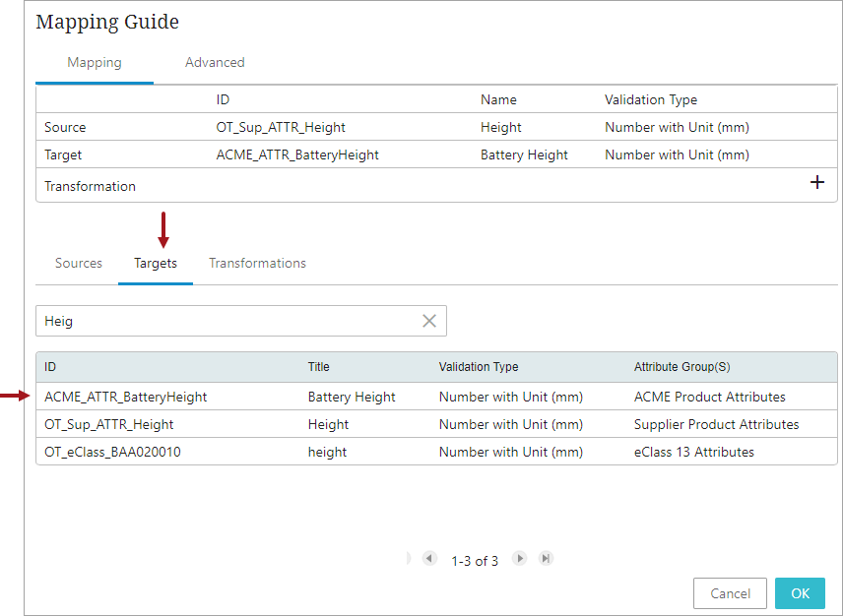Screen dimensions: 843x616
Task: Select the OT_Sup_ATTR_Height row in results list
Action: 109,424
